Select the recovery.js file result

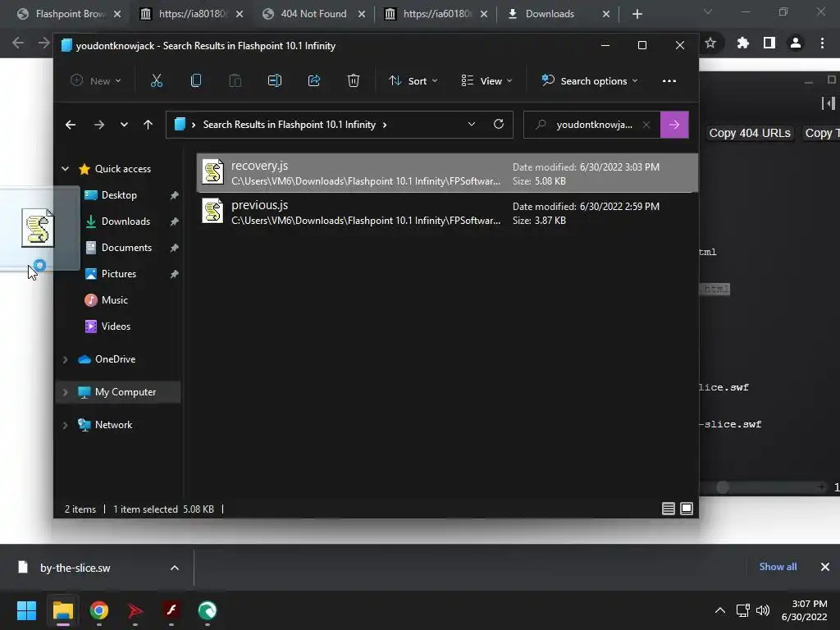click(447, 173)
